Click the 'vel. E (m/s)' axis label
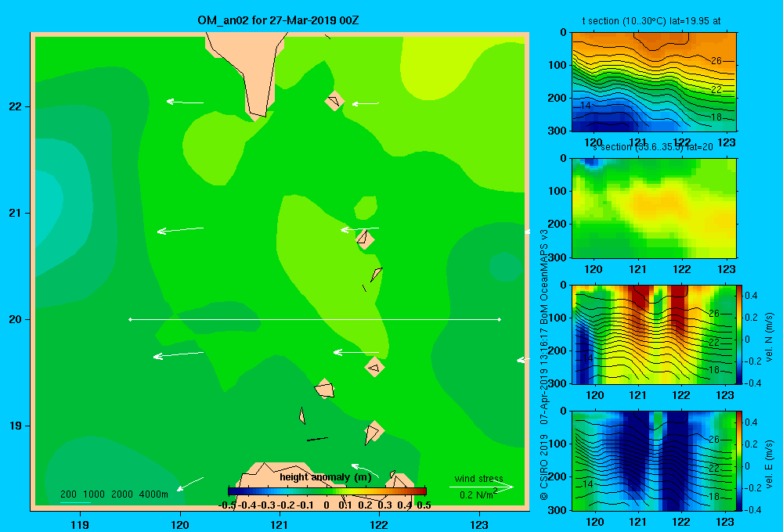783x532 pixels. click(770, 464)
